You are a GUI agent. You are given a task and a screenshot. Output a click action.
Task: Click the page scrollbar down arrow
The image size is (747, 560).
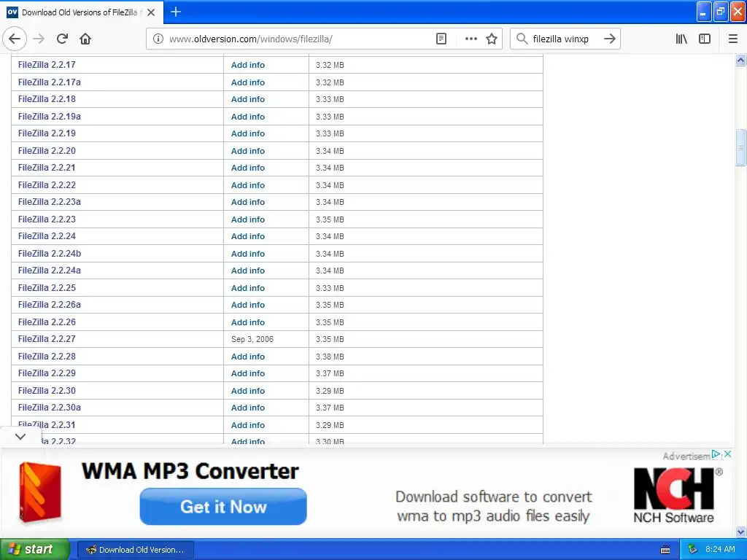click(741, 532)
